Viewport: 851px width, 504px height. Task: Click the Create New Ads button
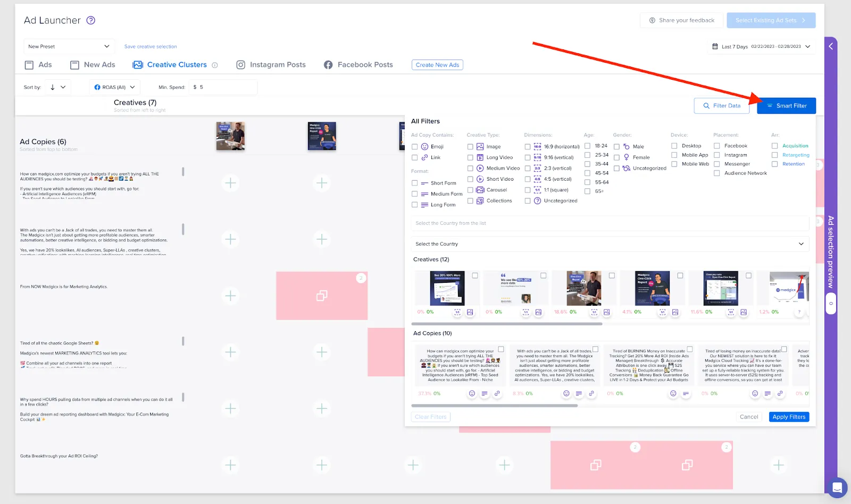[x=437, y=65]
